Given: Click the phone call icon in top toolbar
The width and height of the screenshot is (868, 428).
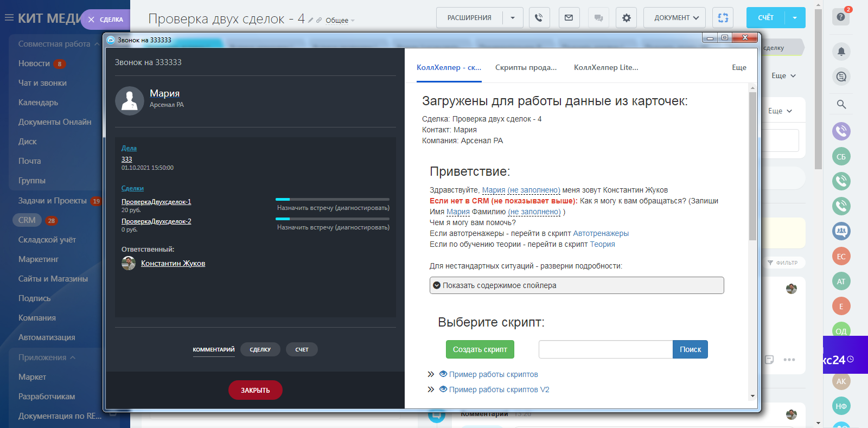Looking at the screenshot, I should pos(539,18).
